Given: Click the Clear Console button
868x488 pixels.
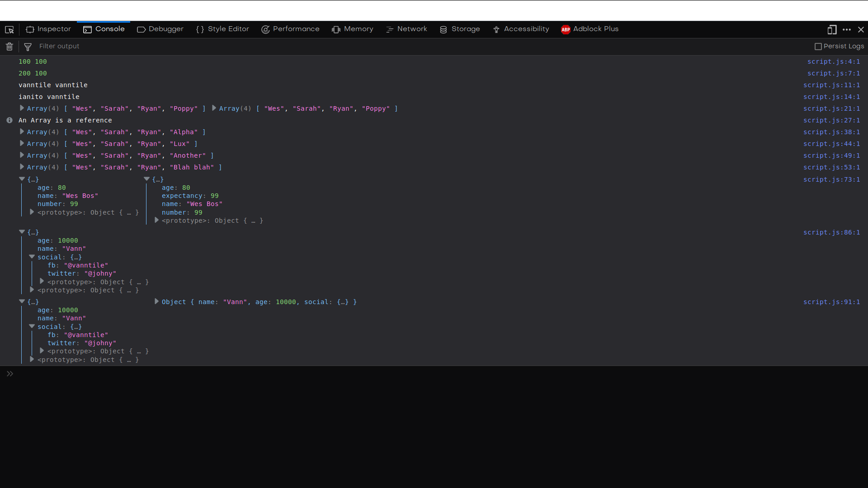Looking at the screenshot, I should (x=9, y=46).
